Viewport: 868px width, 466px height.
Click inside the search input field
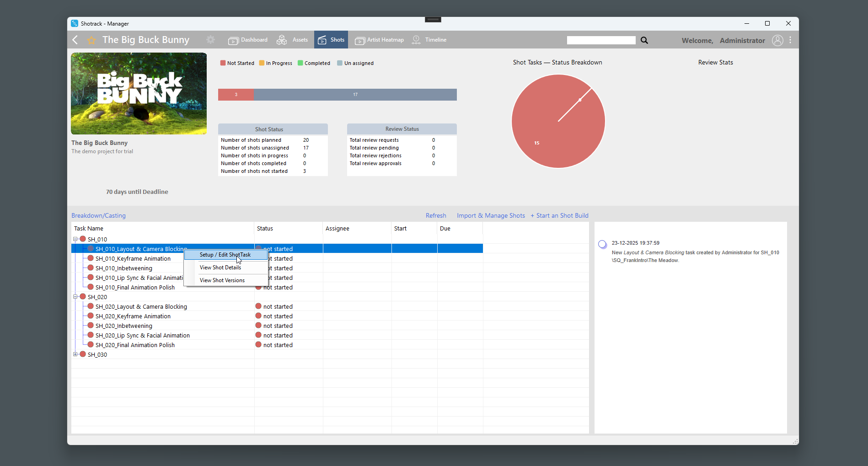click(601, 40)
